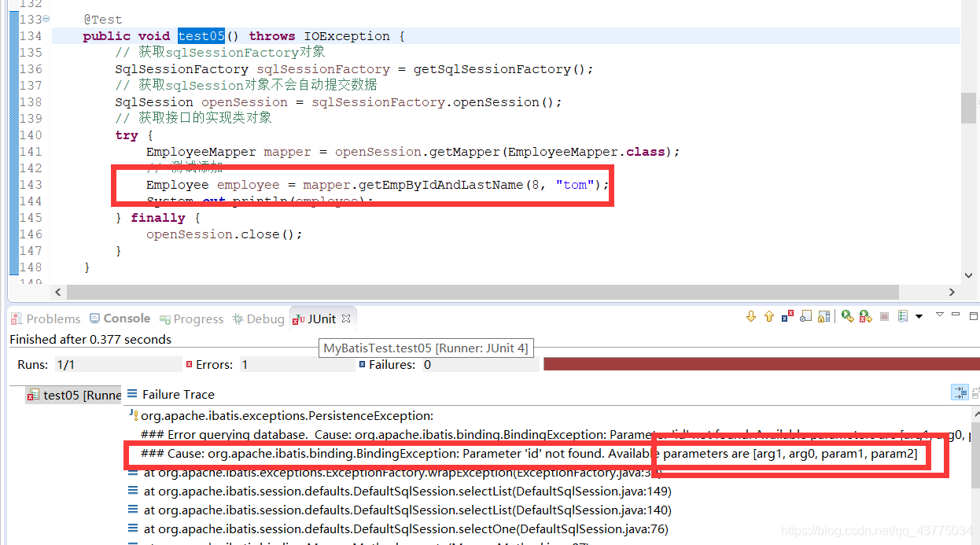Screen dimensions: 980x545
Task: Close the JUnit tab
Action: pos(345,318)
